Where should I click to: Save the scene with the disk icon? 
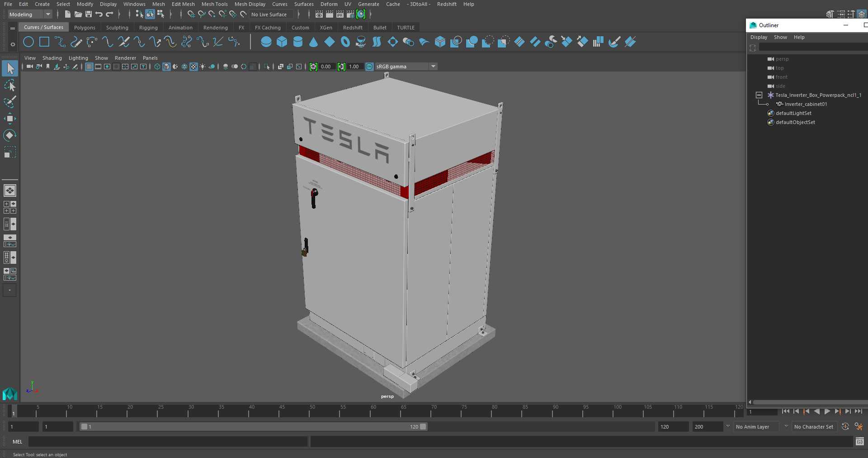(x=89, y=14)
